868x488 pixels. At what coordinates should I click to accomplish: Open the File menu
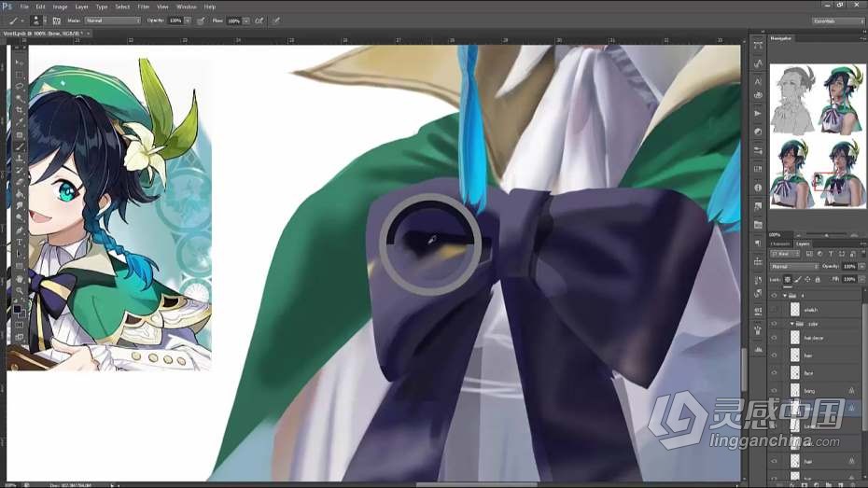(24, 7)
